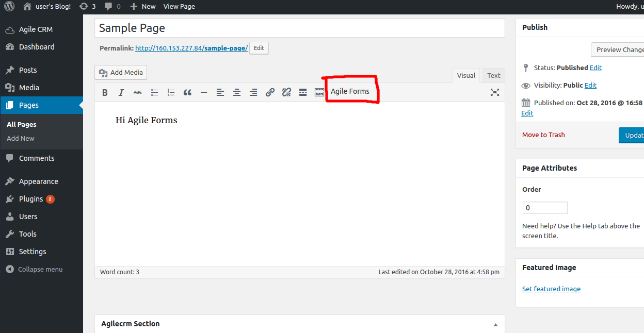Click Add Media button
644x333 pixels.
tap(121, 73)
